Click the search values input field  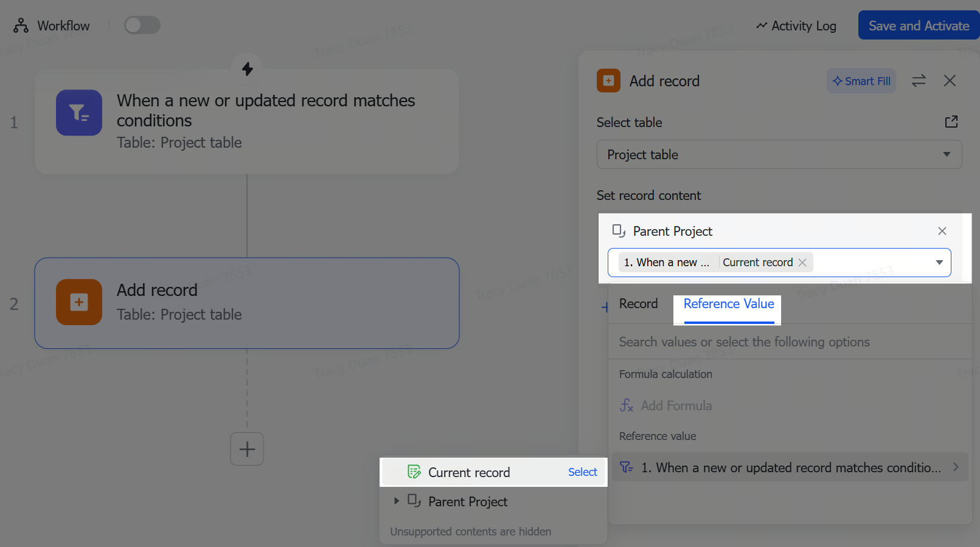point(790,342)
